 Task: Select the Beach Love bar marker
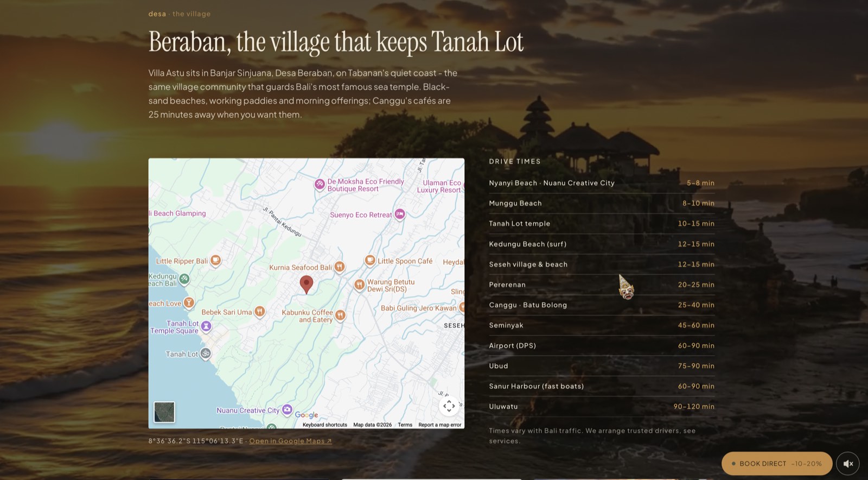(189, 302)
